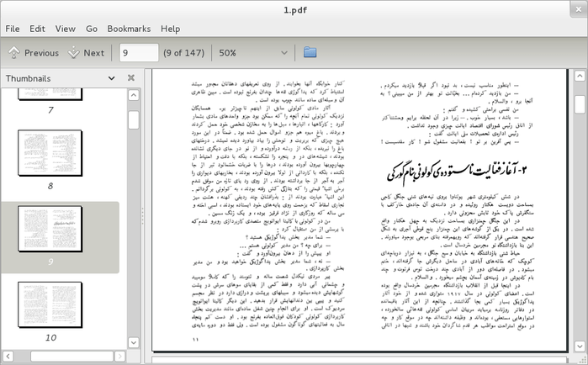Screen dimensions: 588x365
Task: Open the Go menu
Action: pos(92,29)
